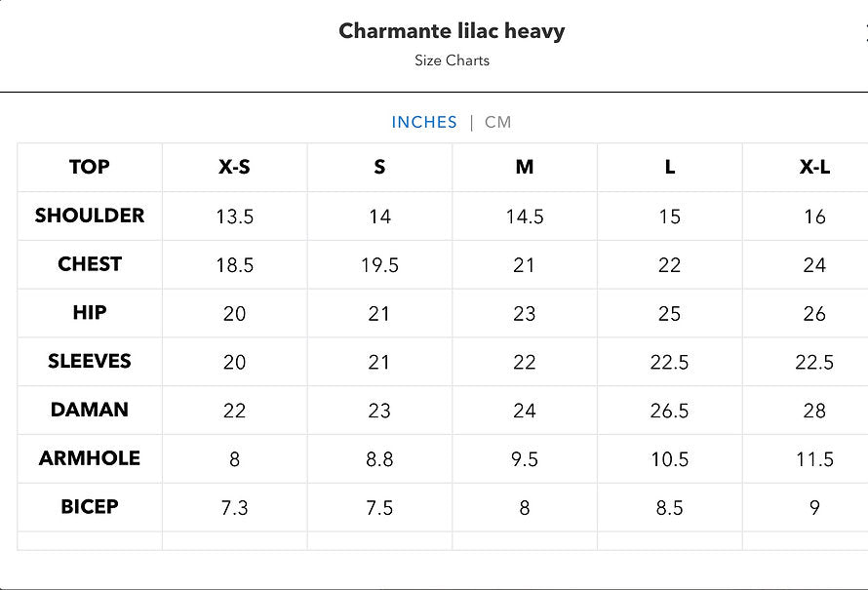Select the SLEEVES row label

[90, 361]
